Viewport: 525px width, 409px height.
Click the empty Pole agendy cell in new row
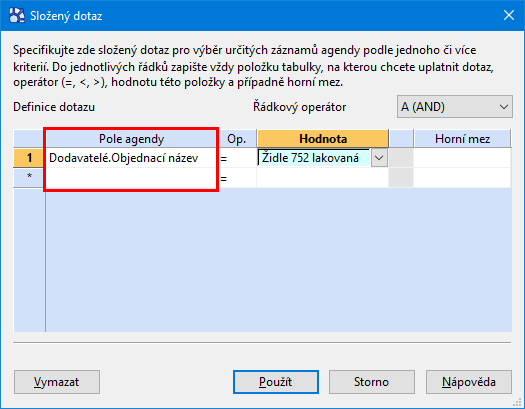pyautogui.click(x=131, y=178)
